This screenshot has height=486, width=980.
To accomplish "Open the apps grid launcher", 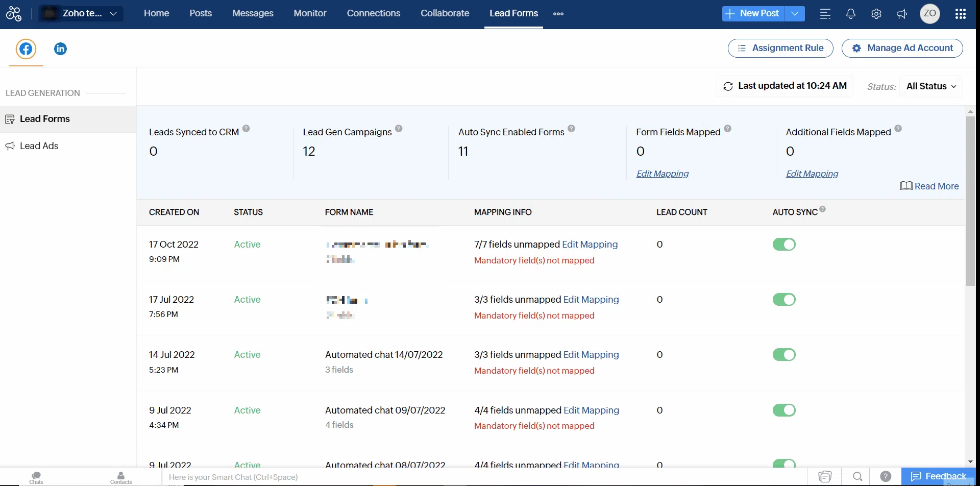I will coord(960,14).
